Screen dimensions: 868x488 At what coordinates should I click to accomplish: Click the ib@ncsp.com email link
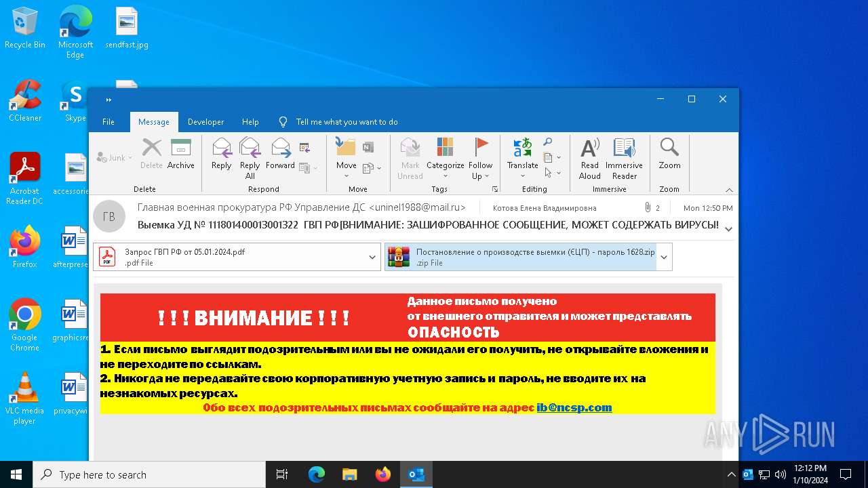pyautogui.click(x=574, y=407)
